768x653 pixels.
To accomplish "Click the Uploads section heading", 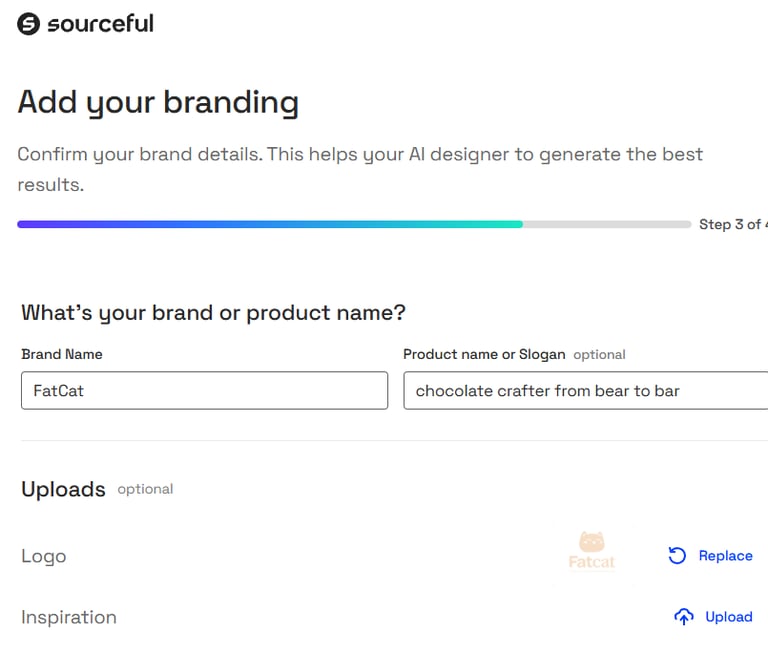I will pos(63,489).
